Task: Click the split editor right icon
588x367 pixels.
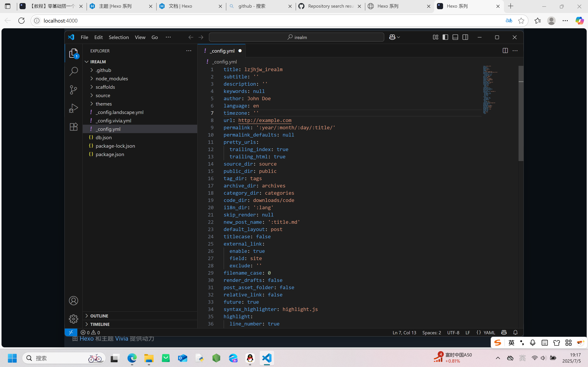Action: pyautogui.click(x=505, y=51)
